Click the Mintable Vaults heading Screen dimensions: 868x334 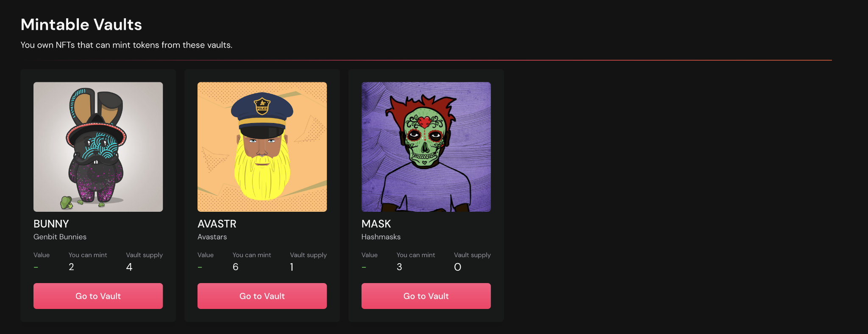(x=81, y=25)
